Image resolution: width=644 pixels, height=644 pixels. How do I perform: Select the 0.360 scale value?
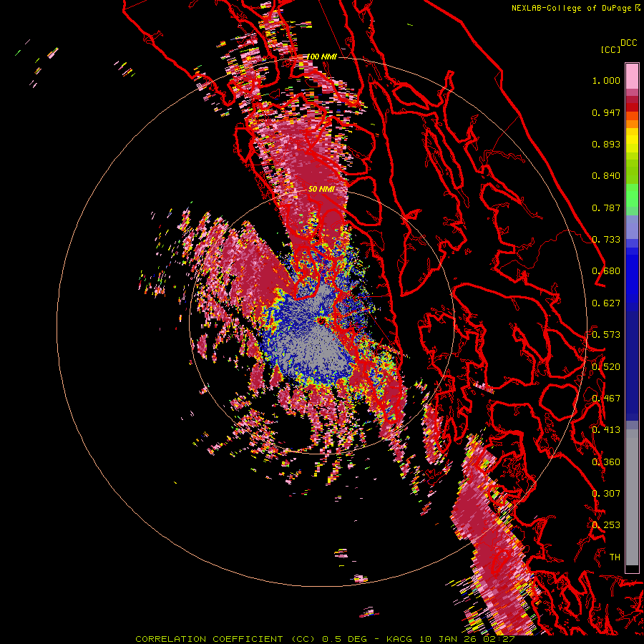[x=606, y=462]
